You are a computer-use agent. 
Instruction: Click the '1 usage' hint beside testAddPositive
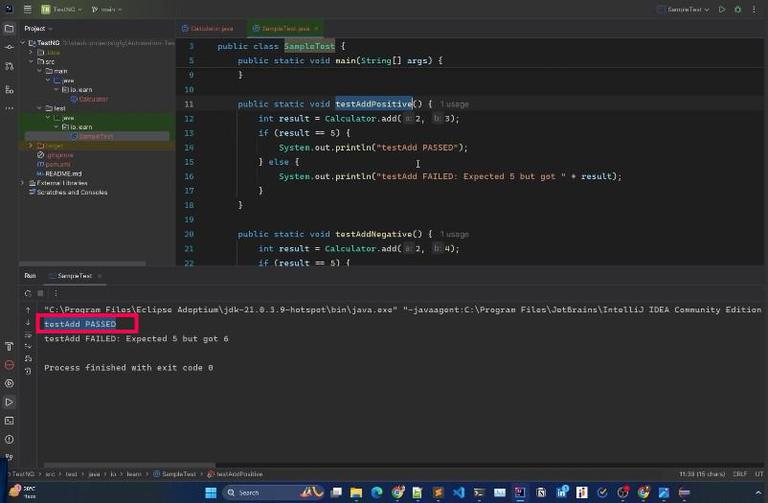454,104
